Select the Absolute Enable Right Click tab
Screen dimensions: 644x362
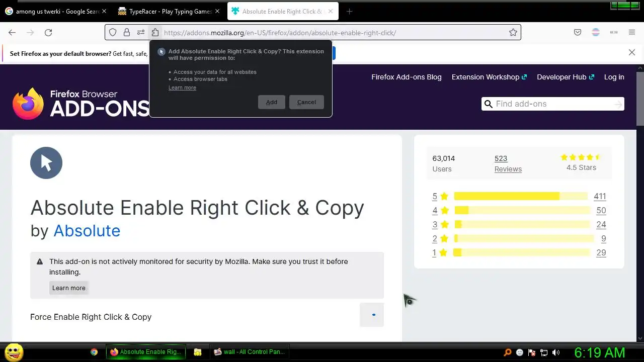(x=283, y=11)
